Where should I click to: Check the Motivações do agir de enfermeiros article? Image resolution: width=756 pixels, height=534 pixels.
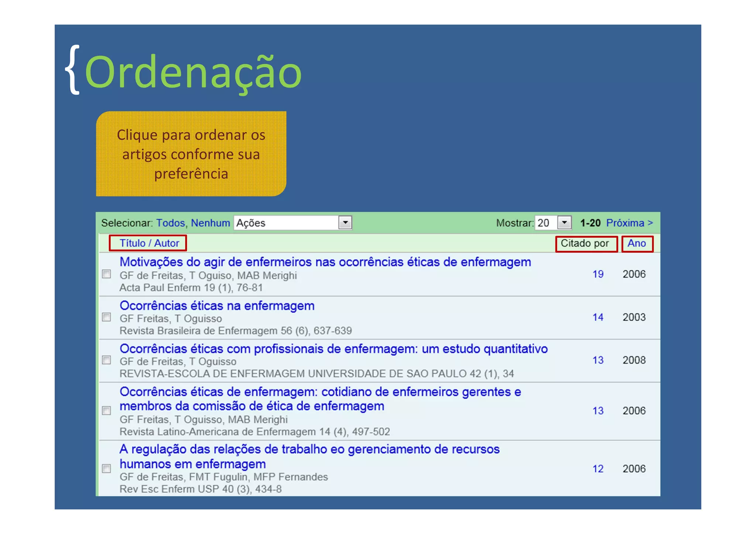click(106, 274)
